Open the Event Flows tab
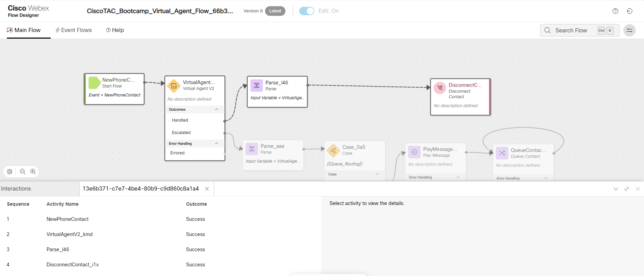The image size is (644, 276). (x=74, y=30)
